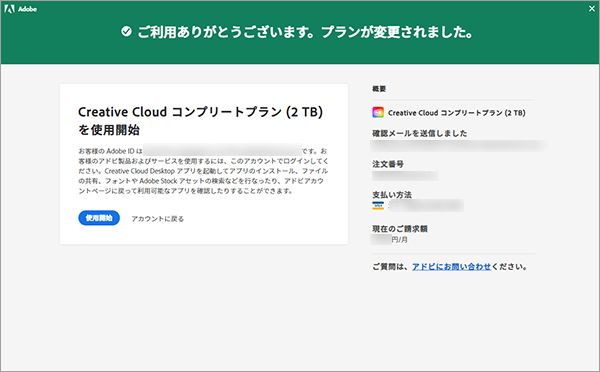600x372 pixels.
Task: Go back via アカウントに戻る link
Action: pyautogui.click(x=158, y=219)
